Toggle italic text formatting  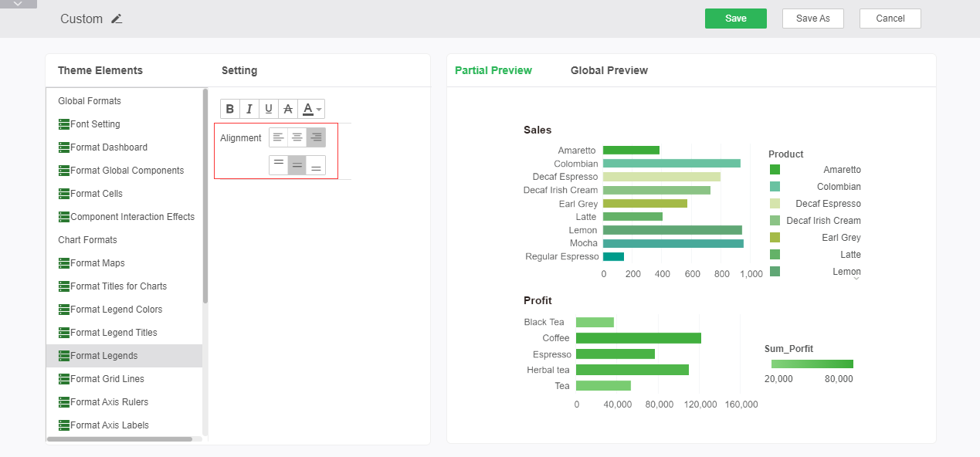coord(249,109)
